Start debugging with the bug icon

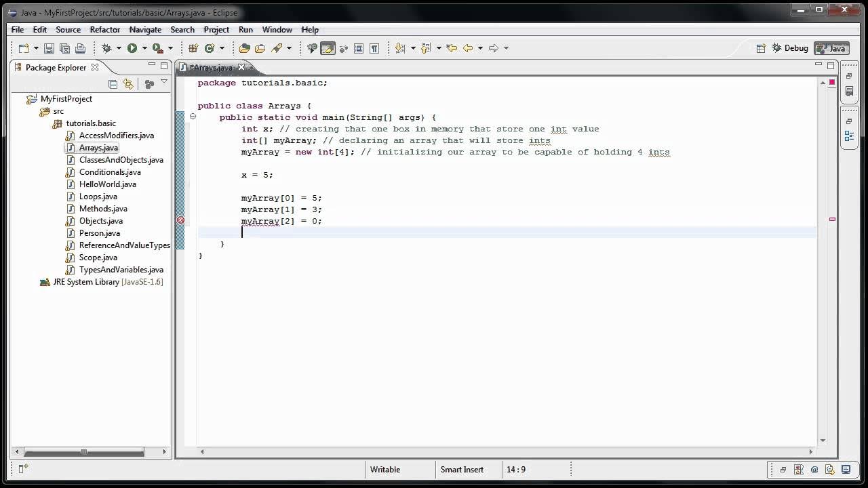click(x=106, y=48)
